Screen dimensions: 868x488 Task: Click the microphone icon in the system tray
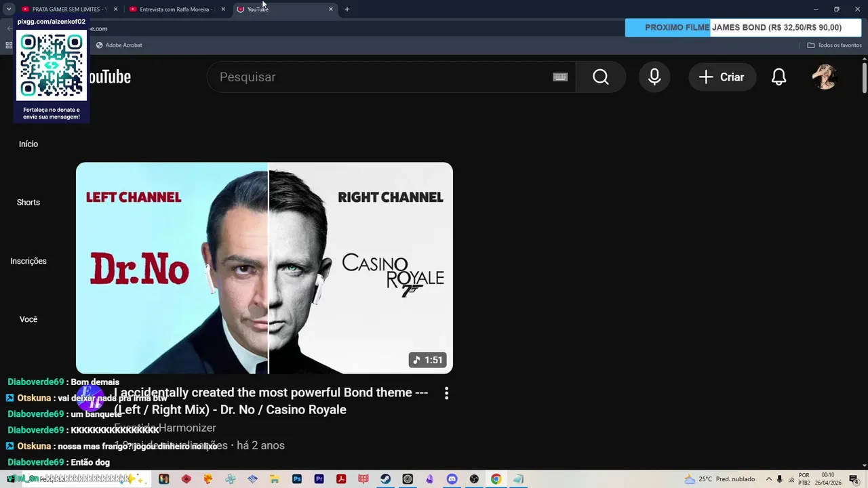point(779,479)
